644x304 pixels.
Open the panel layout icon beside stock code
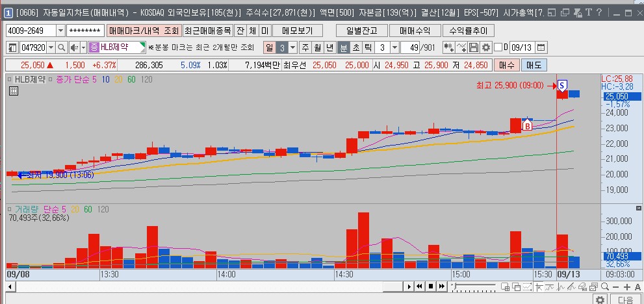tap(12, 47)
